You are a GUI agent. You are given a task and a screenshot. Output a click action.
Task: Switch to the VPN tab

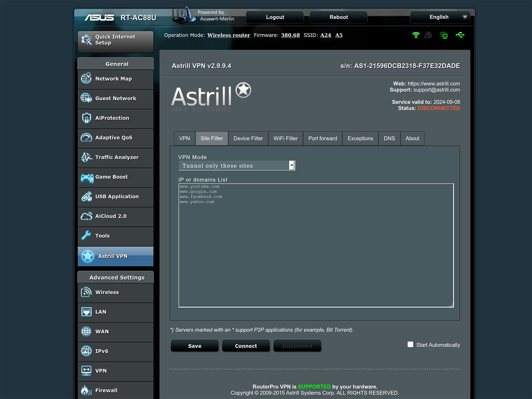tap(185, 138)
